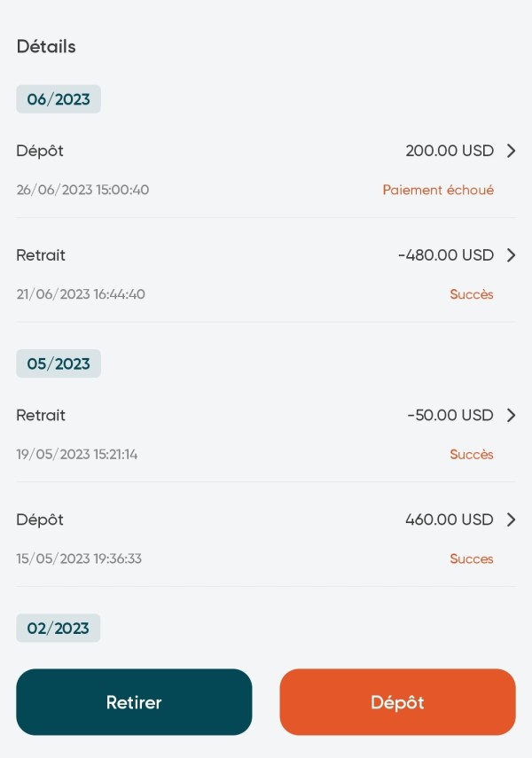
Task: Tap the orange Dépôt button
Action: click(x=397, y=702)
